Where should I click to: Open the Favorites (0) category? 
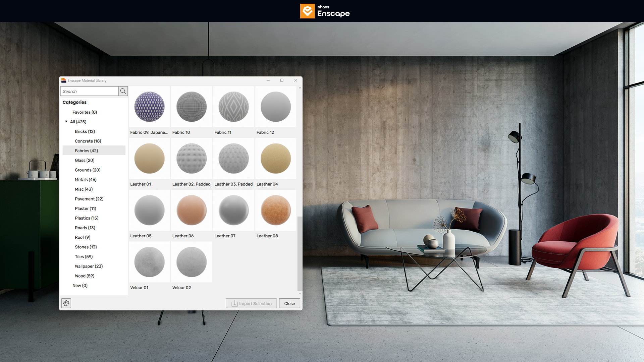pos(85,112)
